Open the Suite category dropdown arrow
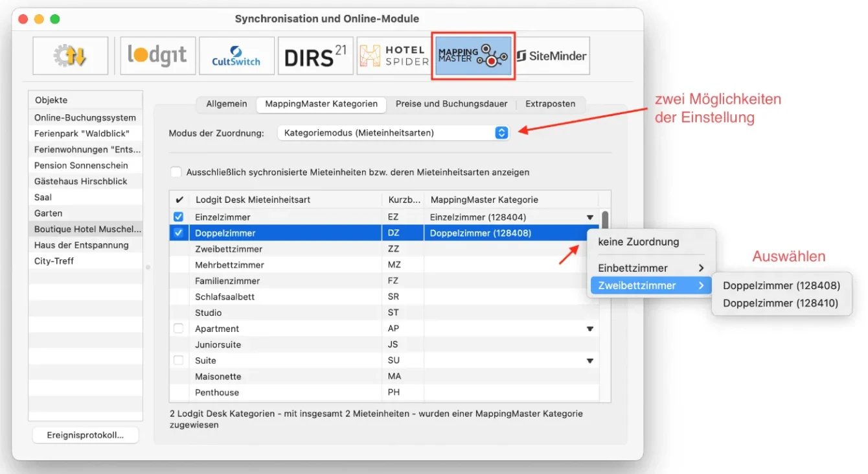 (x=589, y=361)
